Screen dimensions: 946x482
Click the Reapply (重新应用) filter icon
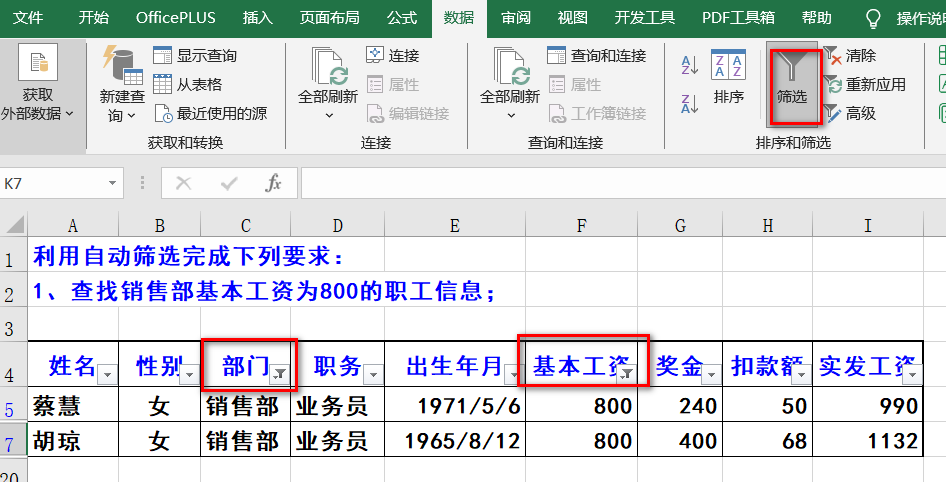tap(832, 85)
